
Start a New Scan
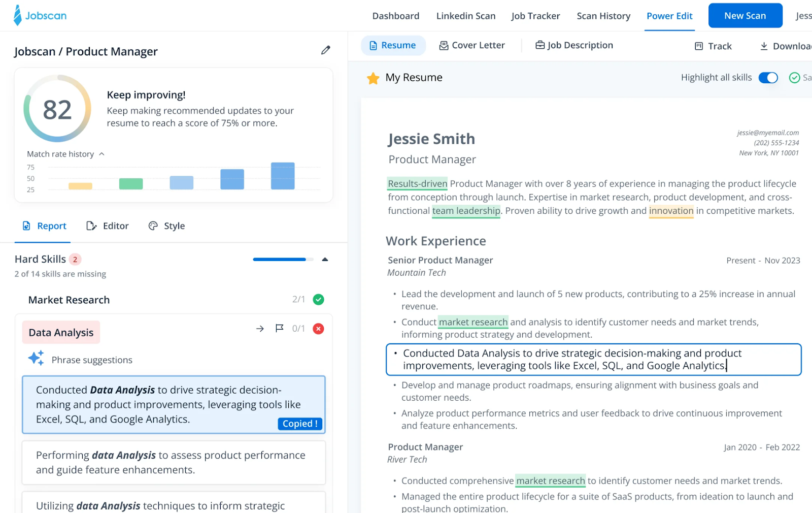(x=745, y=15)
